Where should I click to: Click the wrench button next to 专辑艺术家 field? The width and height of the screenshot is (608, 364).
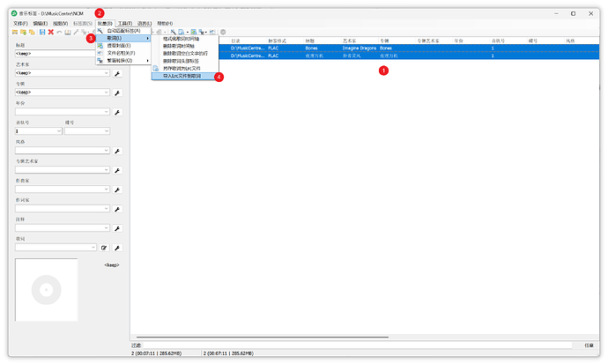[x=117, y=170]
